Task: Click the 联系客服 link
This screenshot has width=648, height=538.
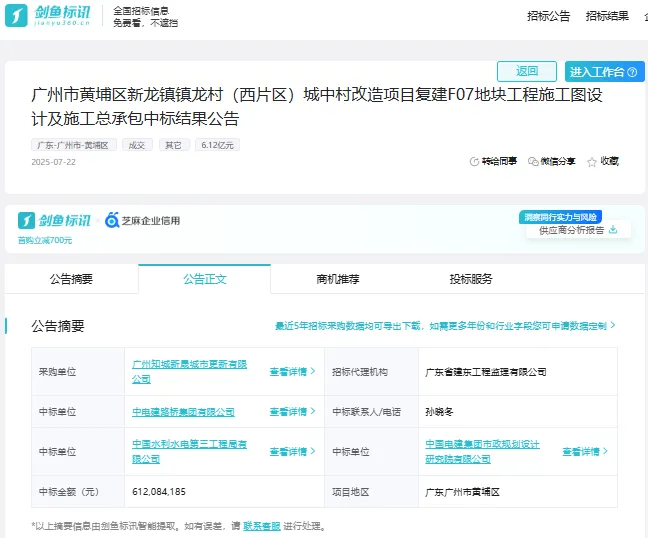Action: 262,525
